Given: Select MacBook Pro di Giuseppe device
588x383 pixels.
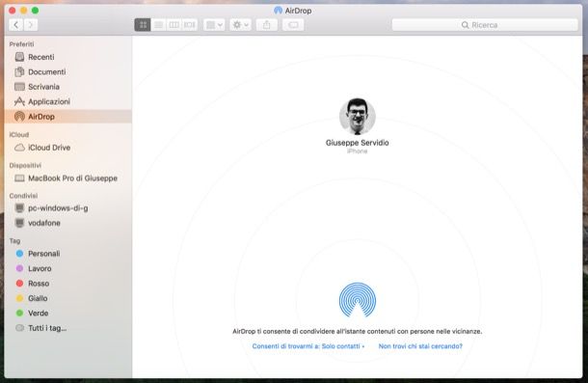Looking at the screenshot, I should click(68, 178).
